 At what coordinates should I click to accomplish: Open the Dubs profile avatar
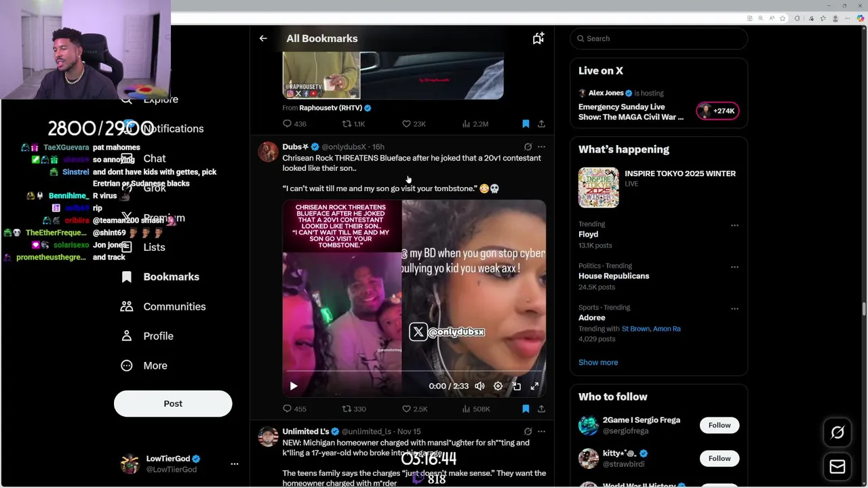click(268, 152)
